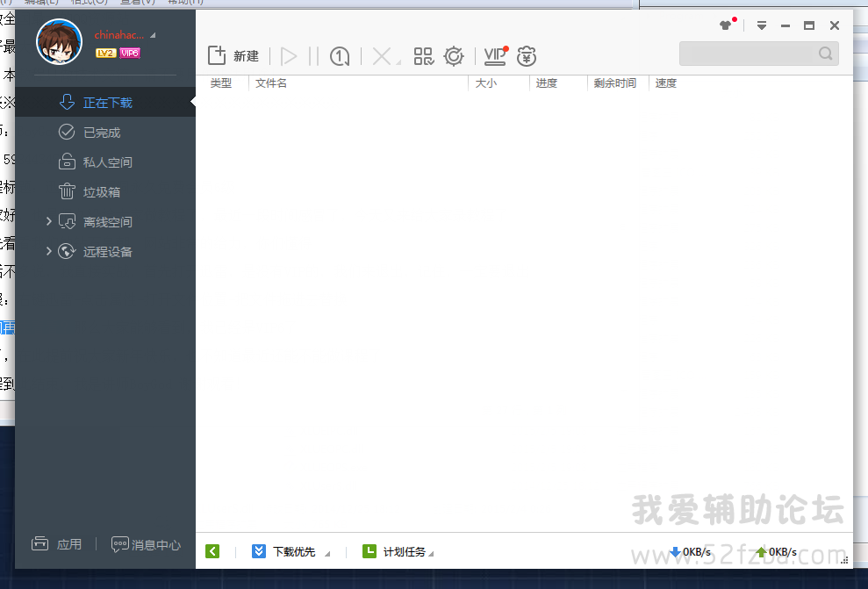Expand the 远程设备 tree node

coord(49,252)
